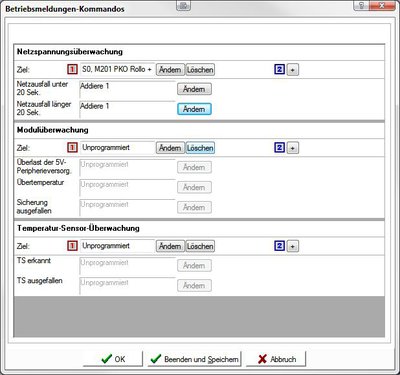Screen dimensions: 400x375
Task: Click blue target 2 icon in Netzspannungsüberwachung
Action: coord(279,70)
